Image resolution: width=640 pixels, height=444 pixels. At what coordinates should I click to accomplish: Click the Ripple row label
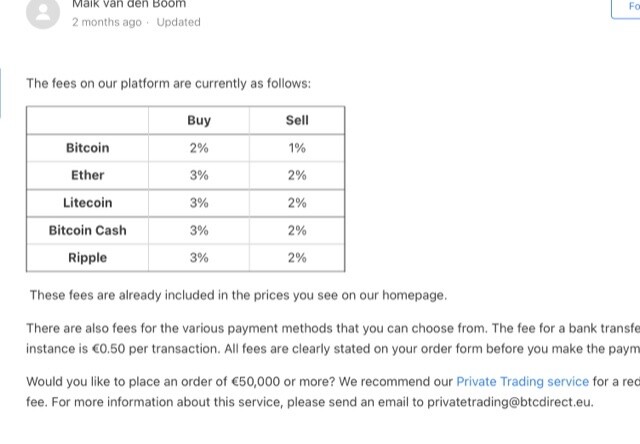pyautogui.click(x=87, y=258)
